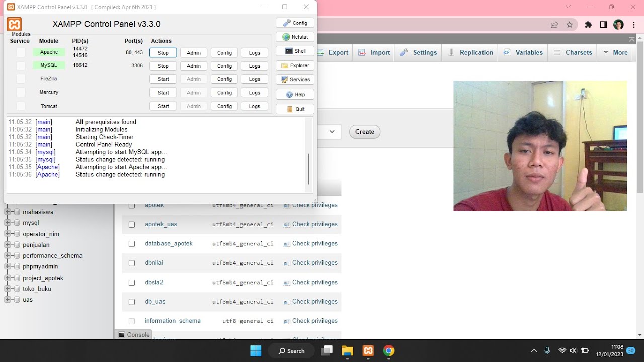The image size is (644, 362).
Task: Toggle Tomcat service checkbox
Action: [x=21, y=106]
